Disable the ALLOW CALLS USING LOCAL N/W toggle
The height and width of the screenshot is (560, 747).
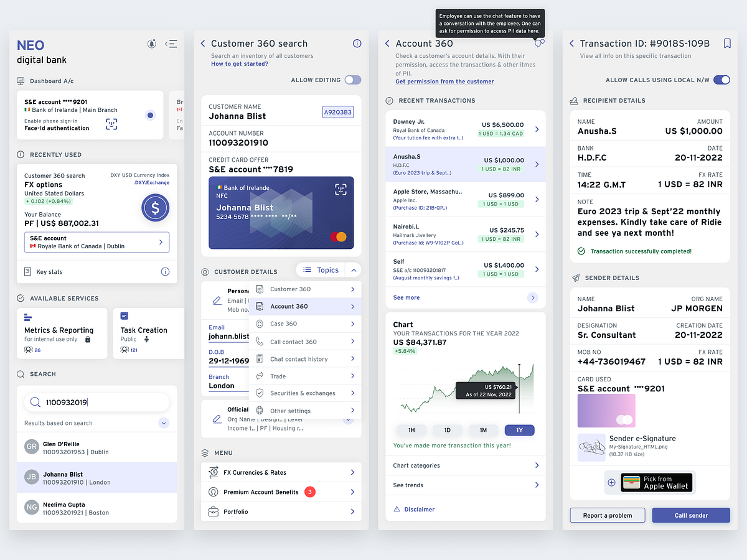tap(722, 80)
